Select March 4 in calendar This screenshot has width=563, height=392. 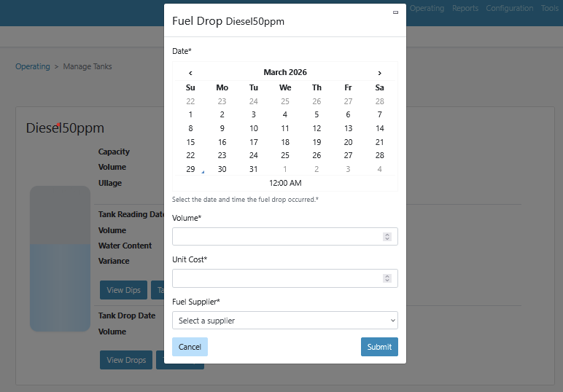click(x=285, y=114)
